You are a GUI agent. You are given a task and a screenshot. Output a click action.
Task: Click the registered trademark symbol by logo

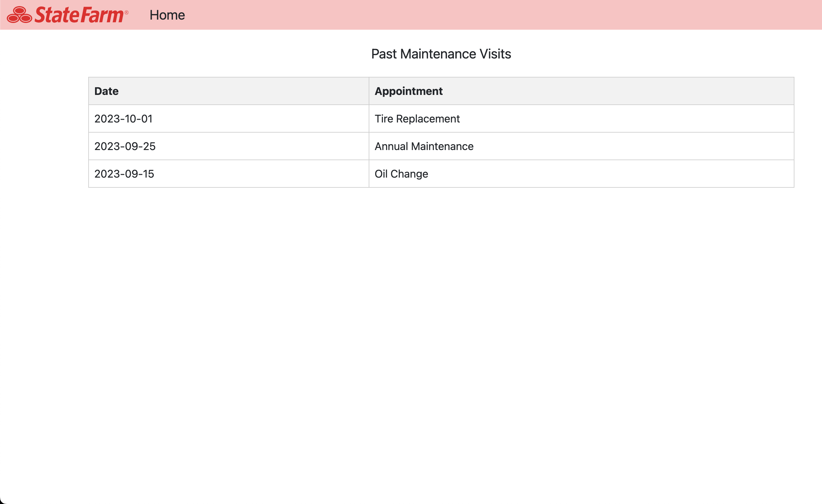click(127, 12)
